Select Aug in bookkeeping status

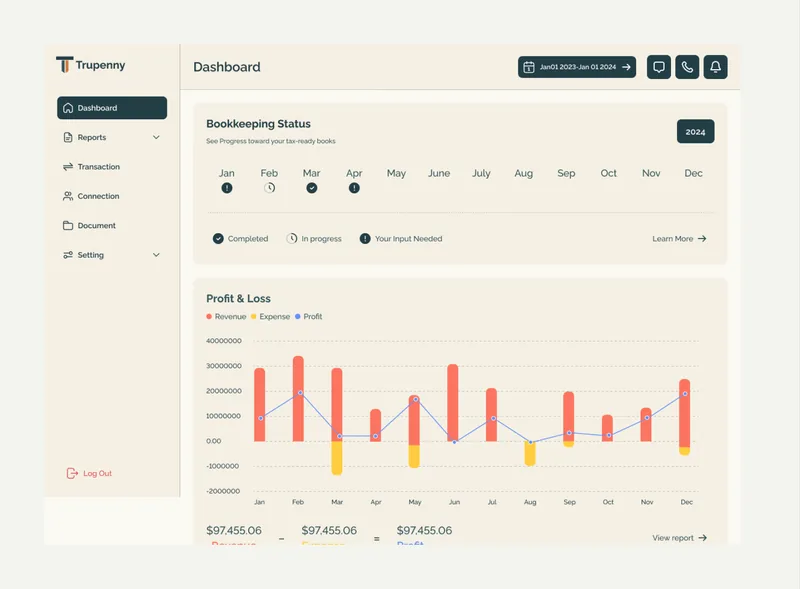click(x=523, y=174)
